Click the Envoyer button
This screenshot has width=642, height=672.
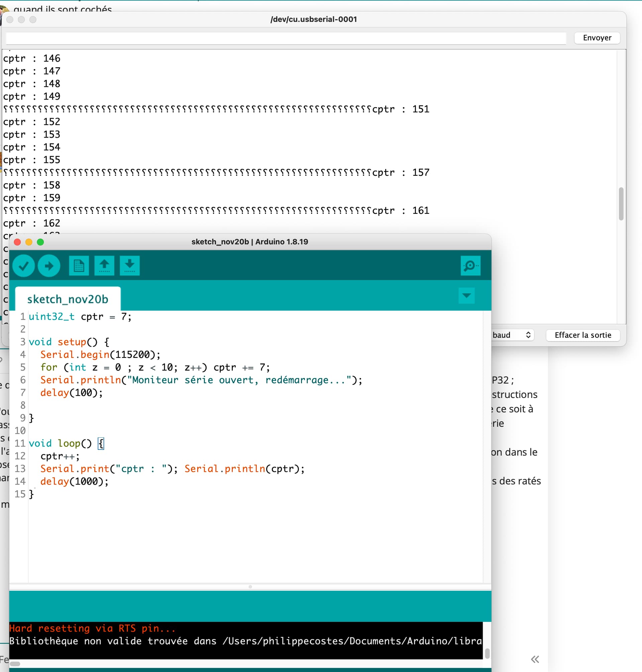point(597,38)
